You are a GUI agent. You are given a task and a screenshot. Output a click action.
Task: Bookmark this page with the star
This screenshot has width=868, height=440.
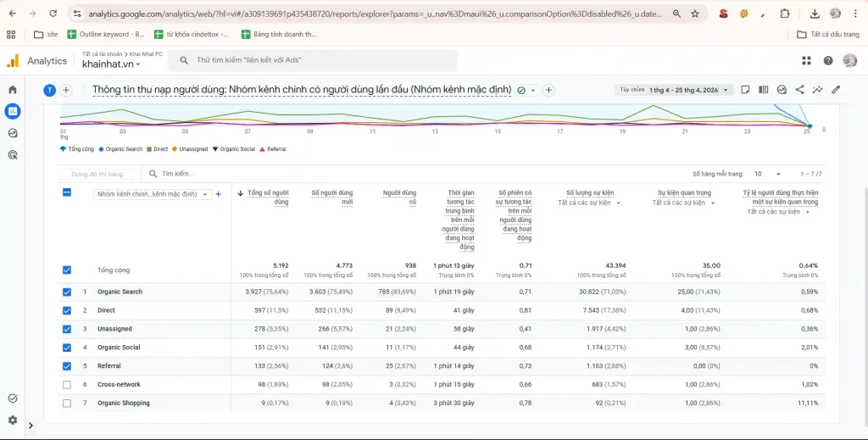(695, 14)
